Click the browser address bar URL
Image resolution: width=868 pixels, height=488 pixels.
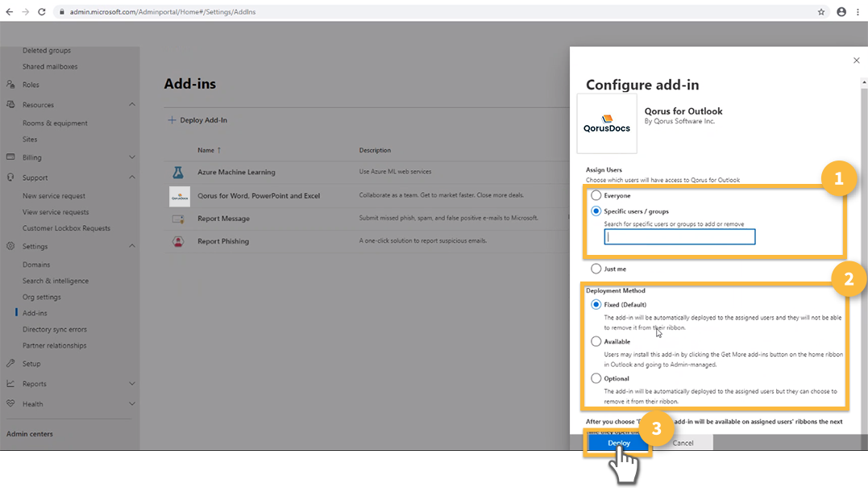click(x=162, y=11)
